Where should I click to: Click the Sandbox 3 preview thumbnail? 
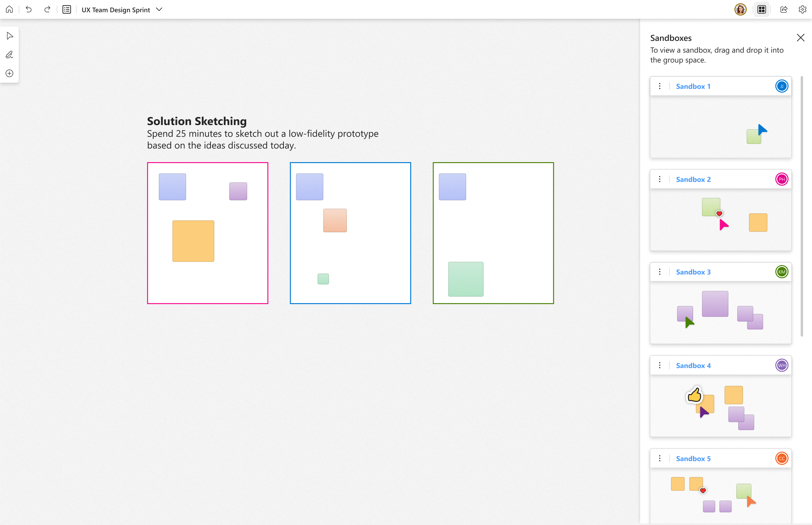tap(720, 312)
